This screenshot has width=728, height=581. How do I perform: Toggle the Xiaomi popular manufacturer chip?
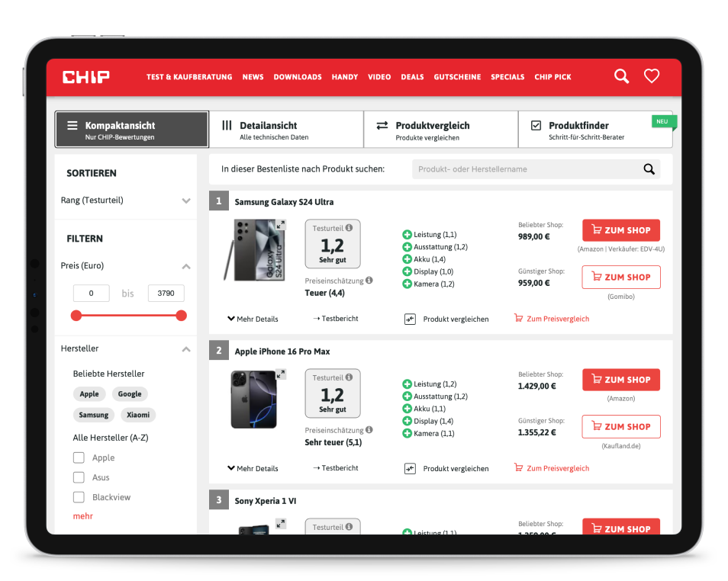coord(138,415)
